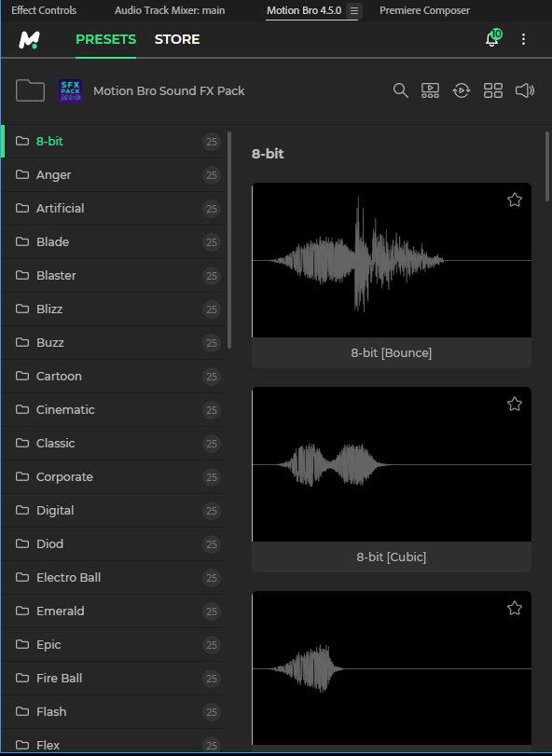552x756 pixels.
Task: Select the Motion Bro 4.5.0 tab
Action: (x=304, y=10)
